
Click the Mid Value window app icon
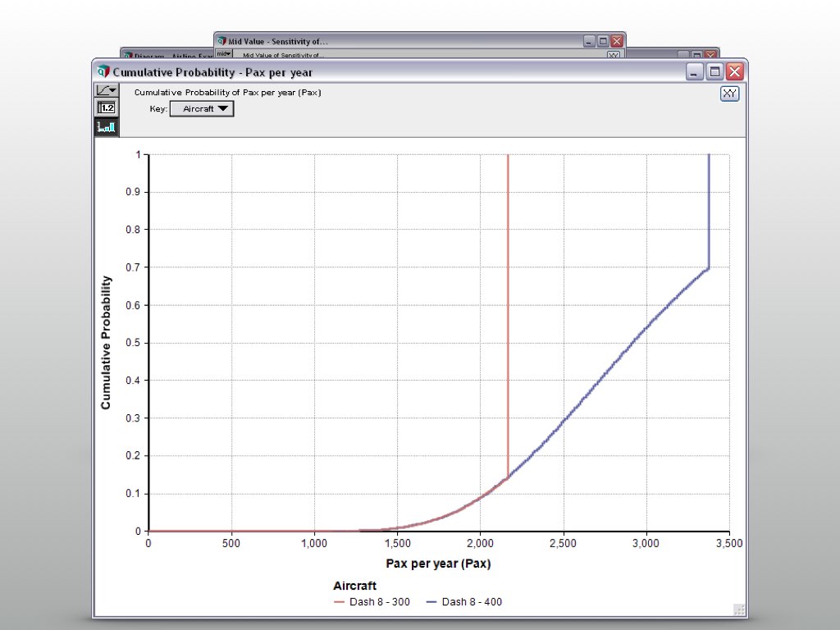click(x=221, y=41)
